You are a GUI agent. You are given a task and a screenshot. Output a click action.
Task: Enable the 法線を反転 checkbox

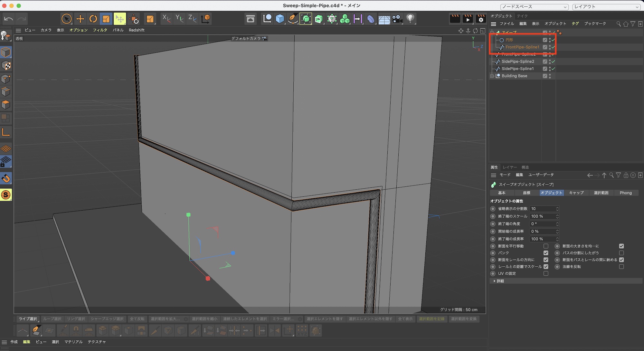[x=621, y=267]
